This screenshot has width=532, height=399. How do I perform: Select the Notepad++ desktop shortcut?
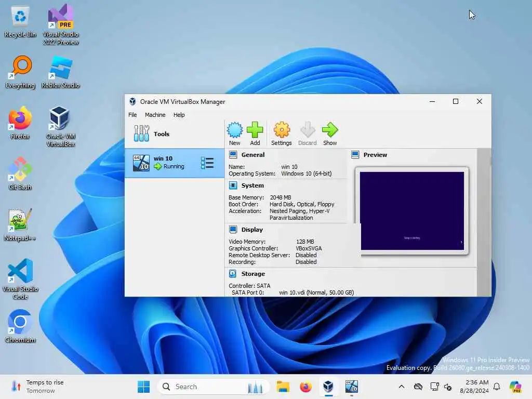20,225
